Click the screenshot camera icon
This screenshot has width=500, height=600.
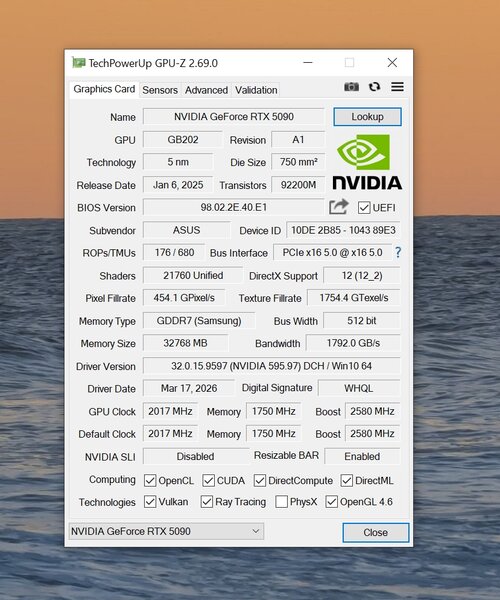point(351,87)
